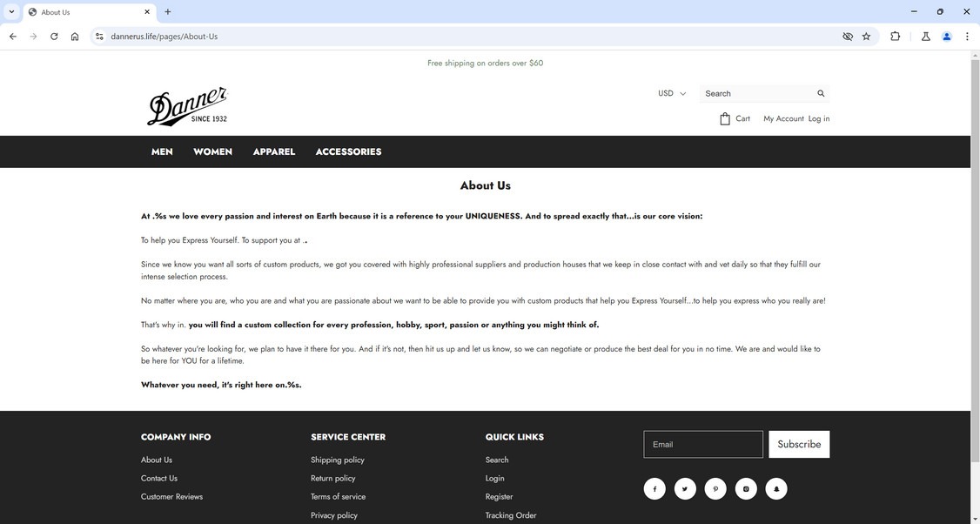Open the Extensions puzzle icon
Screen dimensions: 980x524
(895, 37)
